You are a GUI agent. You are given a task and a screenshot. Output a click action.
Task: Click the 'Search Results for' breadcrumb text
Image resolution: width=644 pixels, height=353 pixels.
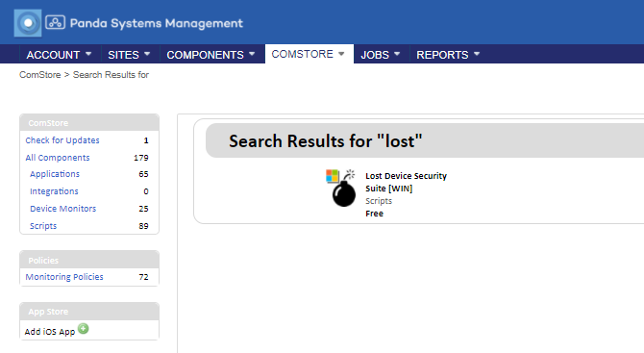(x=111, y=75)
